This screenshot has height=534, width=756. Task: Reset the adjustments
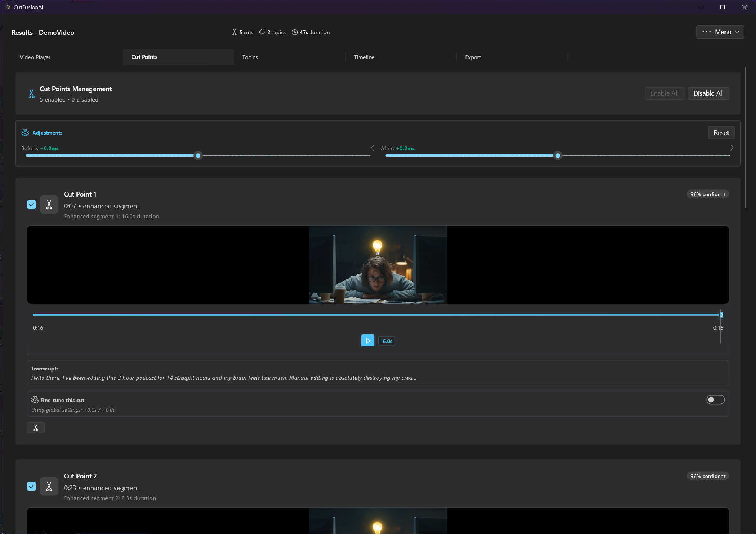click(x=721, y=133)
